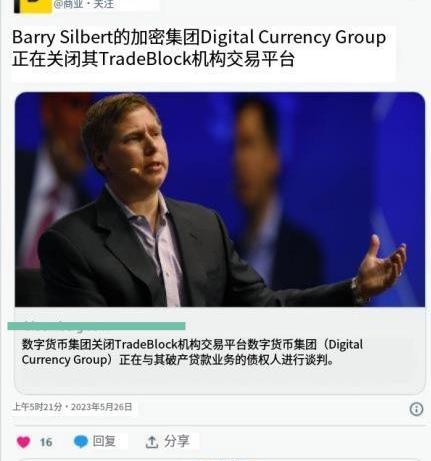Click 关注 to follow the account

tap(104, 4)
